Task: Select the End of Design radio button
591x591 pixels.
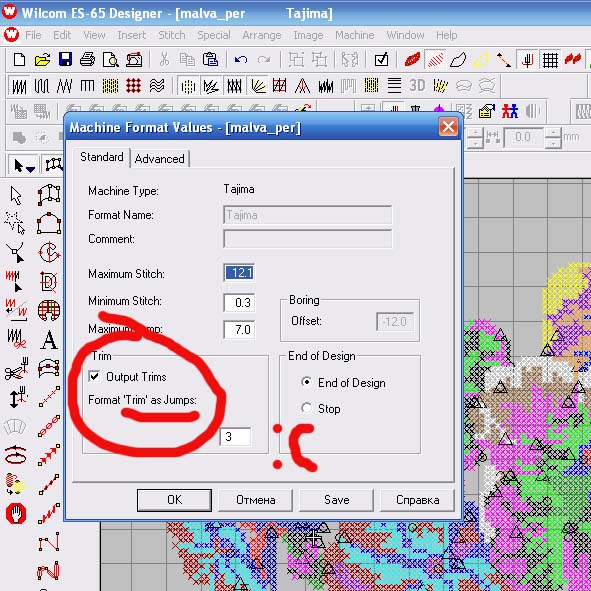Action: [307, 382]
